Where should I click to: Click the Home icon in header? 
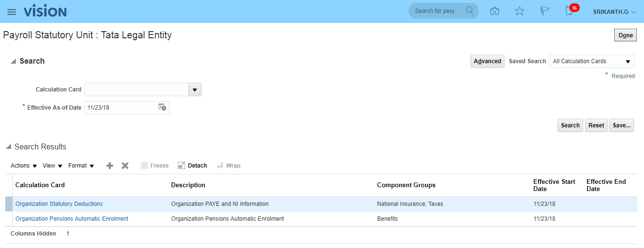pos(494,11)
